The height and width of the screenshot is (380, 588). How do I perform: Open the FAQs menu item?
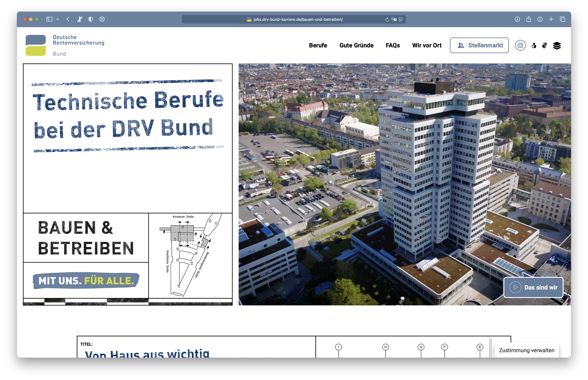pos(393,45)
